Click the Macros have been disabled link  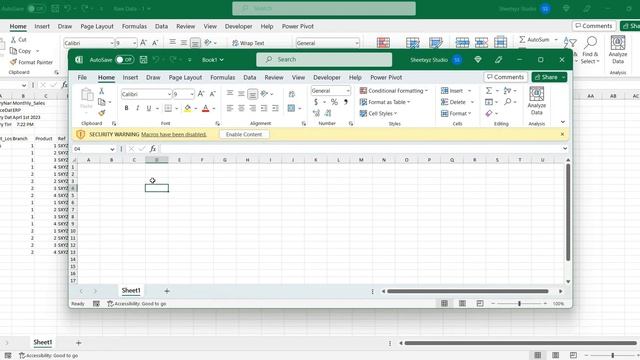pyautogui.click(x=174, y=134)
